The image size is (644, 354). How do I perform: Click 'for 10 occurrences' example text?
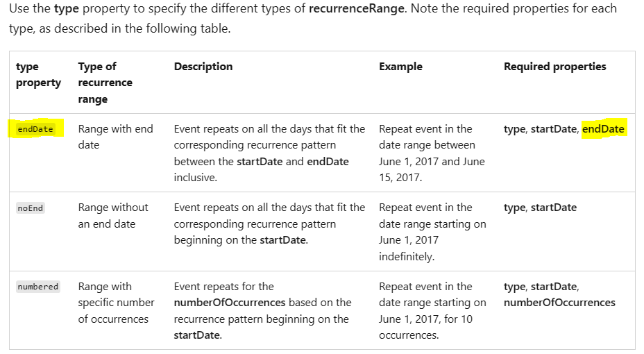pos(425,327)
